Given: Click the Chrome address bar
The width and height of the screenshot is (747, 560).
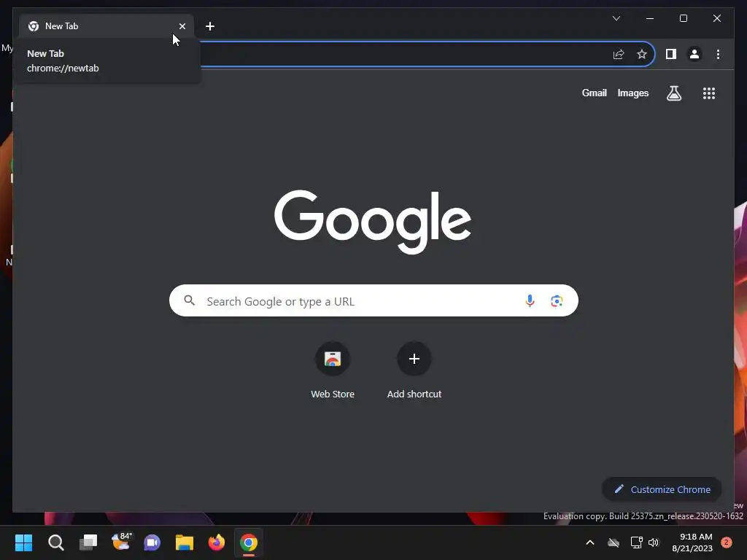Looking at the screenshot, I should (404, 54).
